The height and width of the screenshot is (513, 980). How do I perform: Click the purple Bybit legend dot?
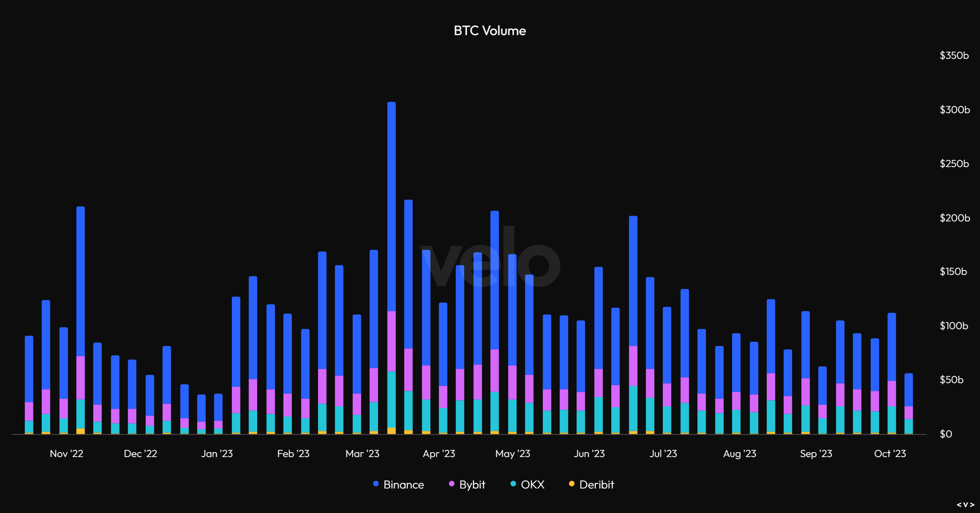tap(452, 484)
